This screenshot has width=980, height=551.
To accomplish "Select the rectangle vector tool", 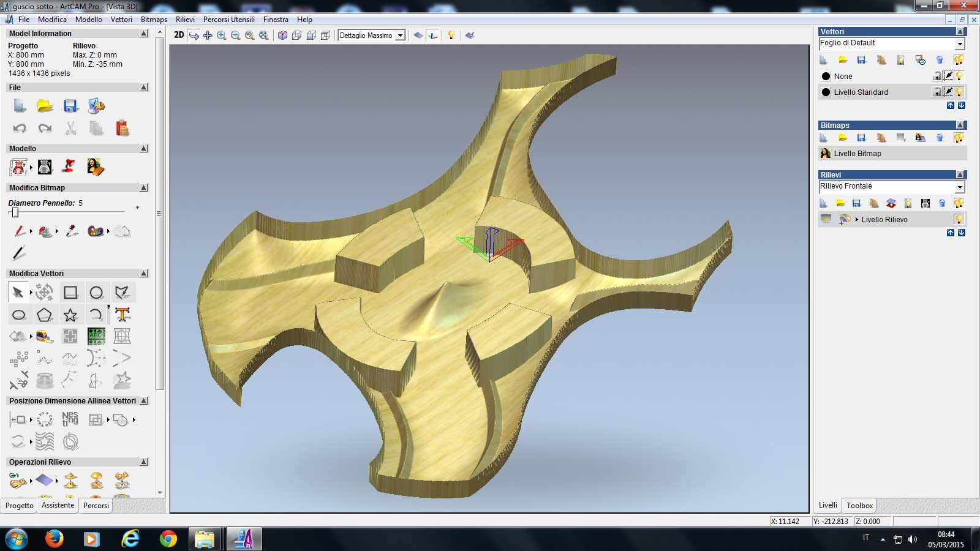I will click(70, 293).
